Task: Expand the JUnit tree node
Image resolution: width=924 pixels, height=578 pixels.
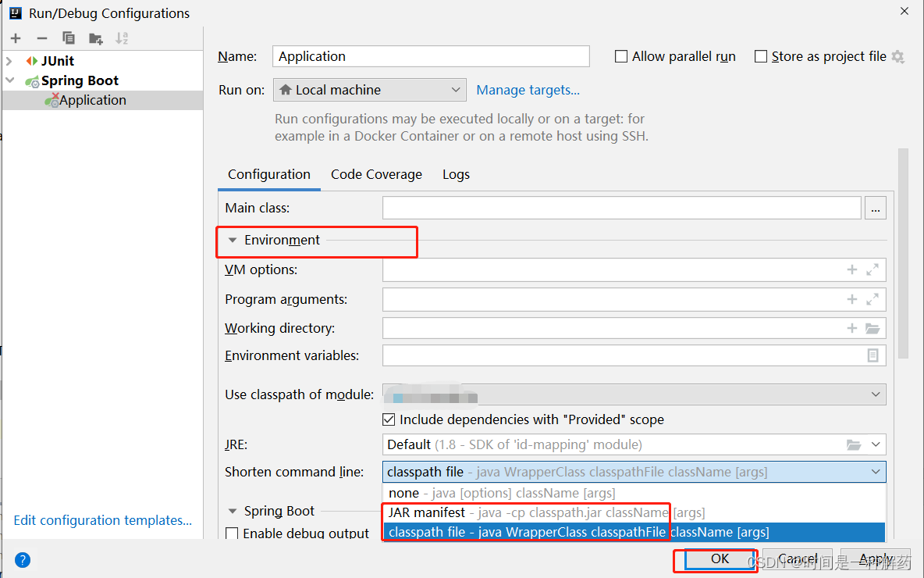Action: pos(9,61)
